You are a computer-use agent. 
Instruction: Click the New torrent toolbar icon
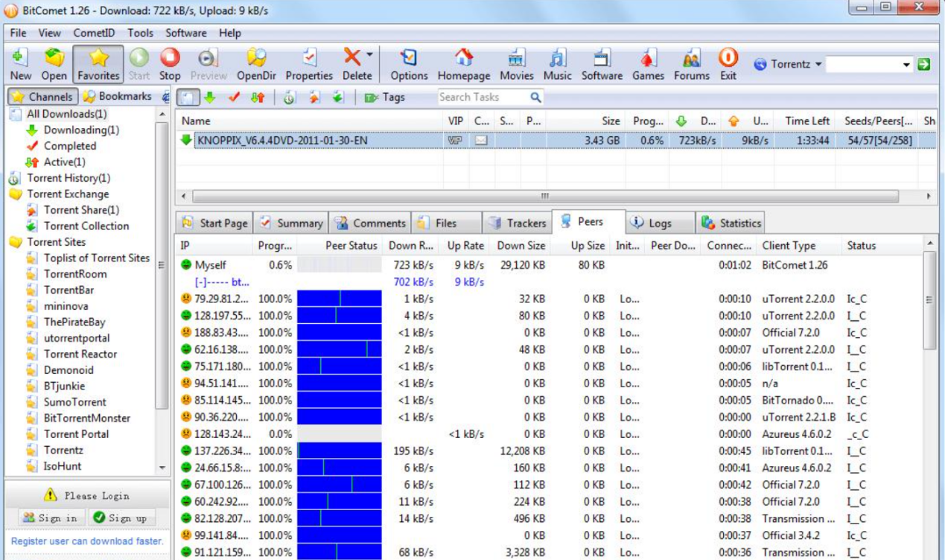20,64
